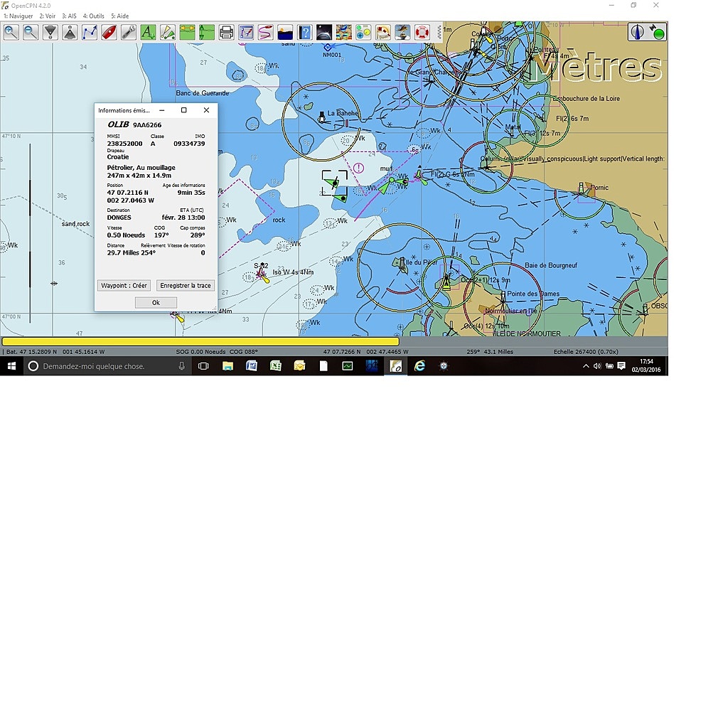Click the yellow chart selection bar

(x=200, y=342)
